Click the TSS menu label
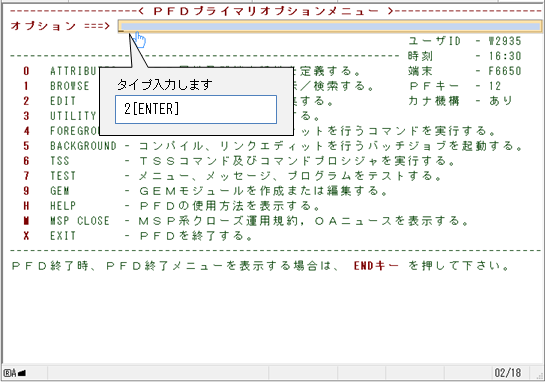The image size is (546, 382). (60, 161)
